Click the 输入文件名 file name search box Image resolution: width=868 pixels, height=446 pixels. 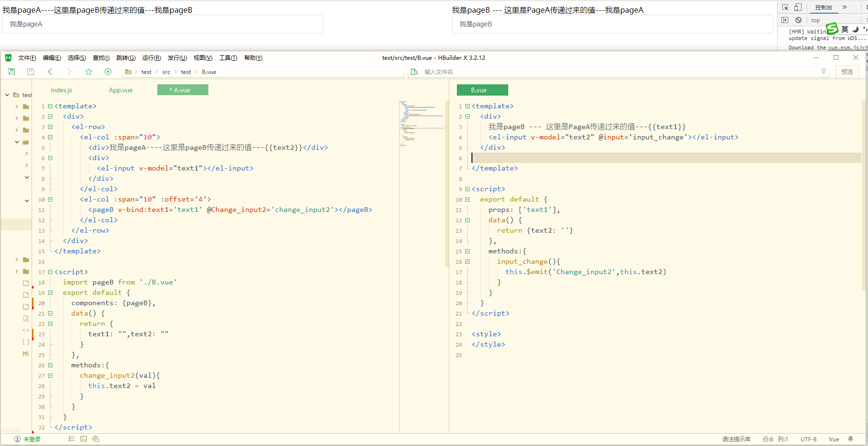tap(618, 72)
